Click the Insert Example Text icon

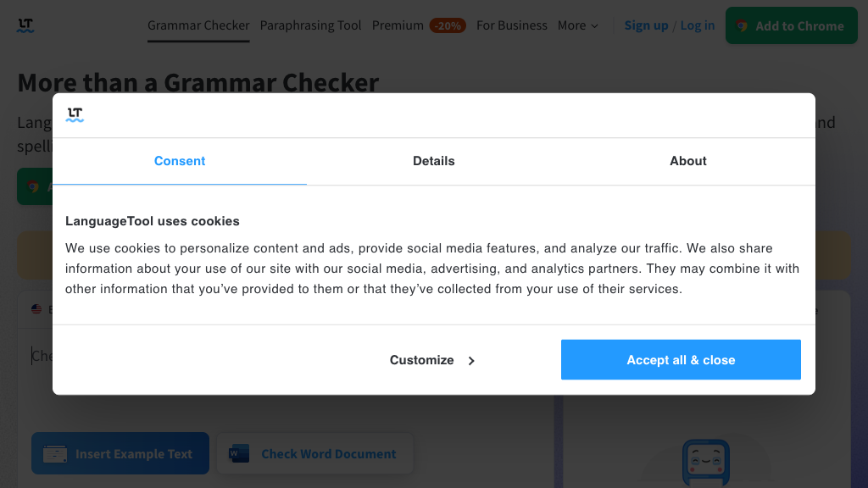55,454
